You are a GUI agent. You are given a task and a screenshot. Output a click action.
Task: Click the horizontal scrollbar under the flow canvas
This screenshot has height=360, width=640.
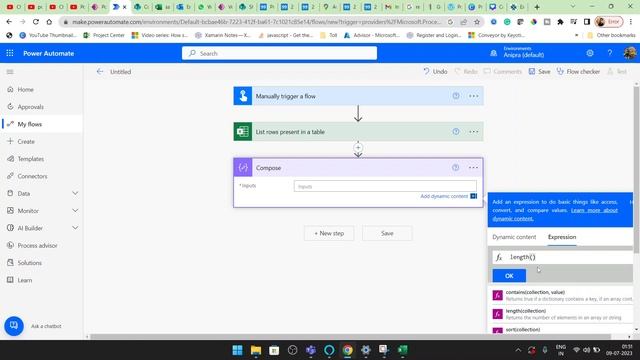[x=350, y=337]
